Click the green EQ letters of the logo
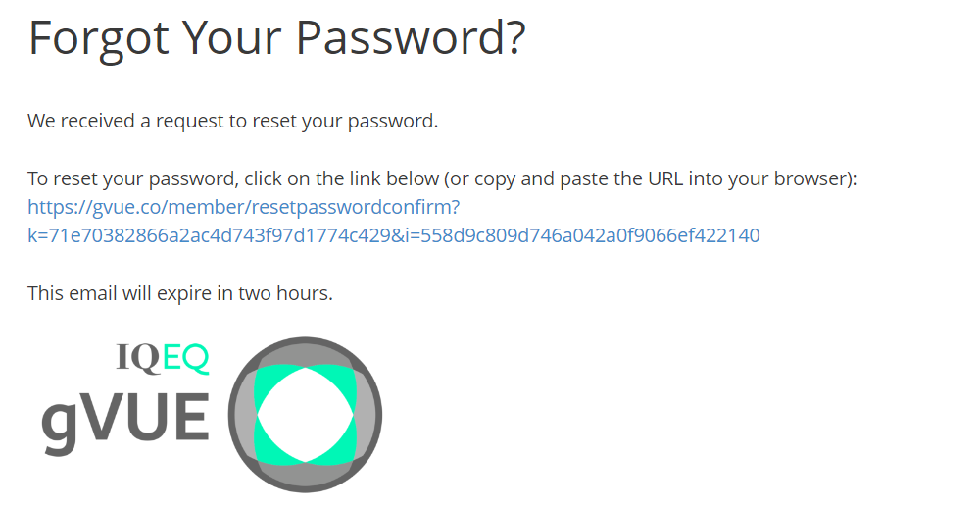Image resolution: width=980 pixels, height=509 pixels. pos(185,358)
